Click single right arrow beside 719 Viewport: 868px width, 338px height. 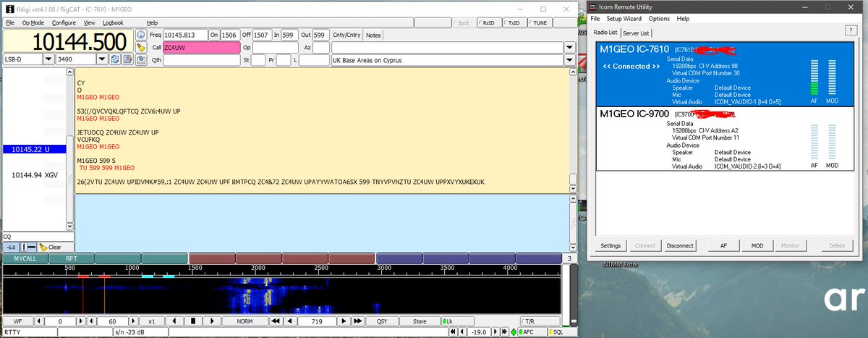point(342,321)
